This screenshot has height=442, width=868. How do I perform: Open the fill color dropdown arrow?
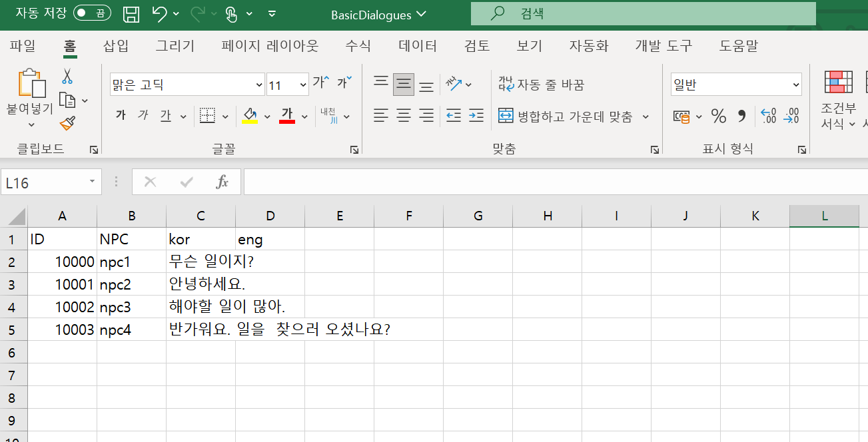[267, 116]
